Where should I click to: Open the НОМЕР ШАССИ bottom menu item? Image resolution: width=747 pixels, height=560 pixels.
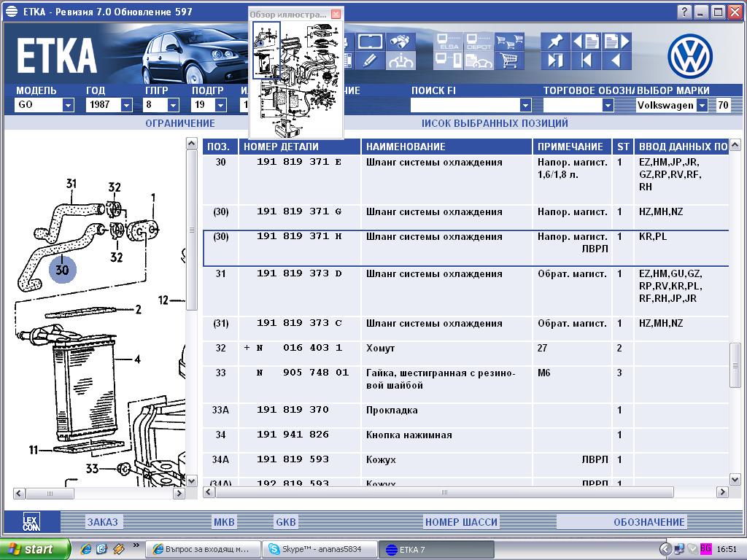[x=461, y=522]
